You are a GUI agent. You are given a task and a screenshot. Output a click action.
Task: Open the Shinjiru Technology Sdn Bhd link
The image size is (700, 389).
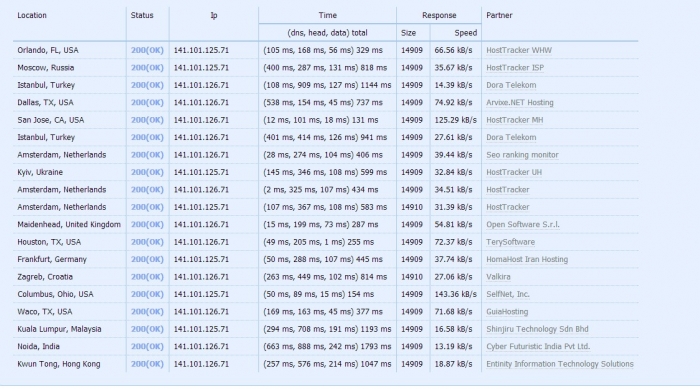pyautogui.click(x=537, y=329)
